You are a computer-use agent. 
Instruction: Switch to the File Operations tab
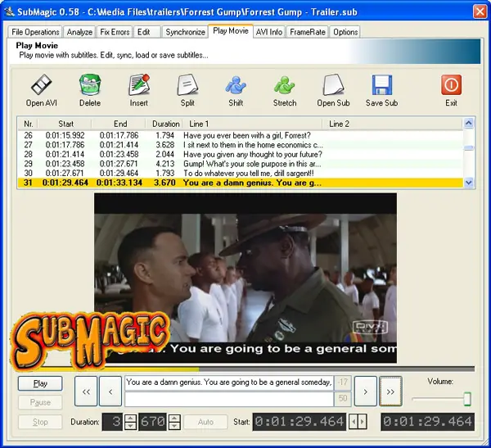point(35,32)
